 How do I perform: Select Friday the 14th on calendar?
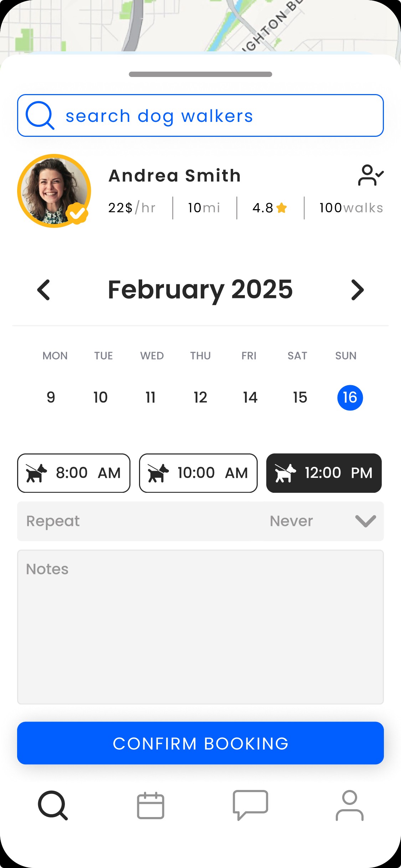[250, 397]
